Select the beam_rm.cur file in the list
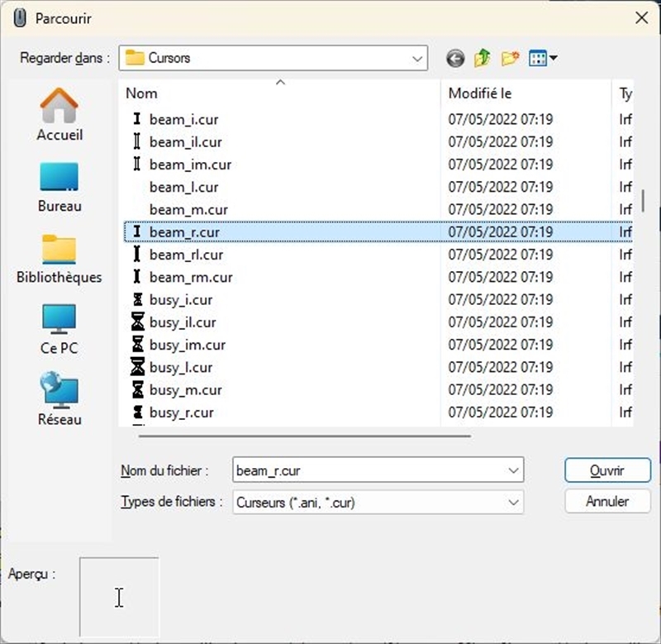Screen dimensions: 661x644 click(x=190, y=278)
